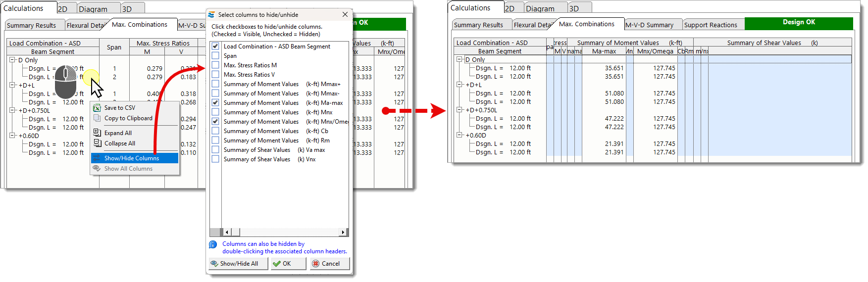Collapse the +D+L node in left window
This screenshot has height=282, width=868.
pyautogui.click(x=12, y=85)
